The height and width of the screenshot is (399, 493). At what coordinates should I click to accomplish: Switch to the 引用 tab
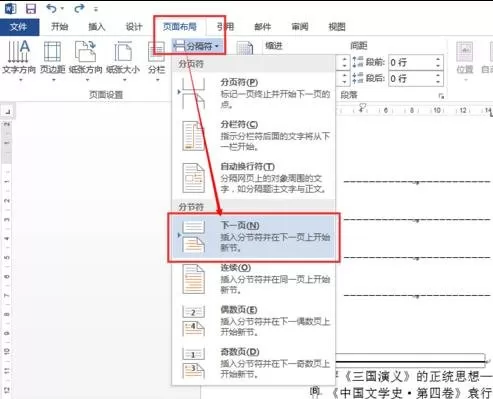226,27
